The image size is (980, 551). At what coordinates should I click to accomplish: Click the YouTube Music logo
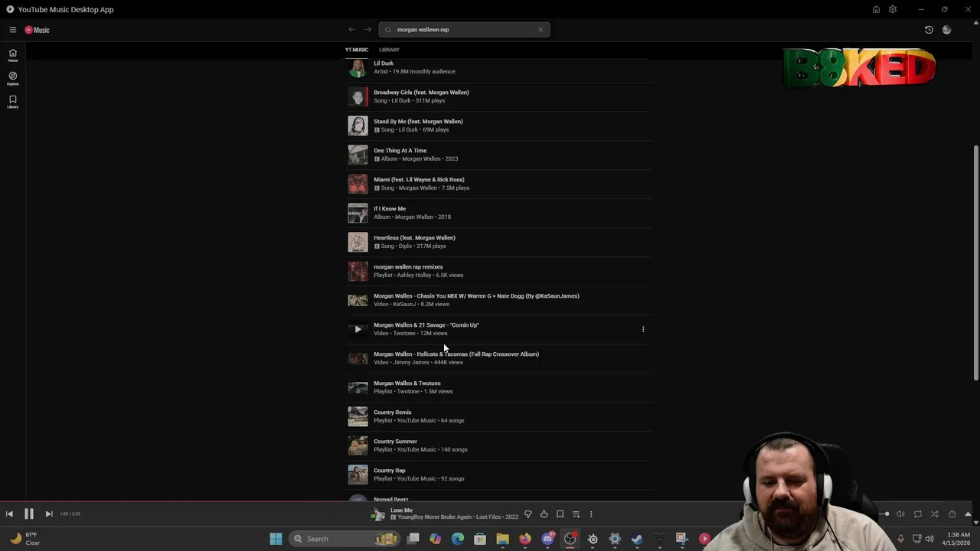pos(37,30)
